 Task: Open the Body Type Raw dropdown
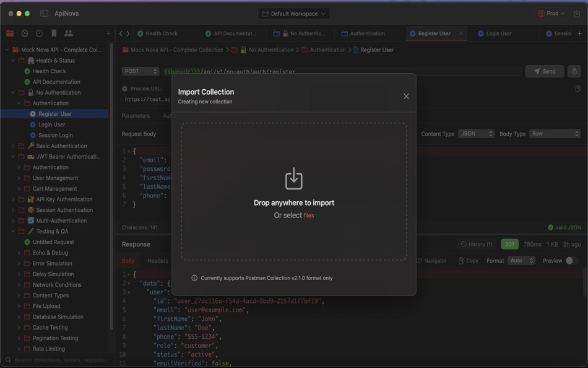(x=555, y=134)
